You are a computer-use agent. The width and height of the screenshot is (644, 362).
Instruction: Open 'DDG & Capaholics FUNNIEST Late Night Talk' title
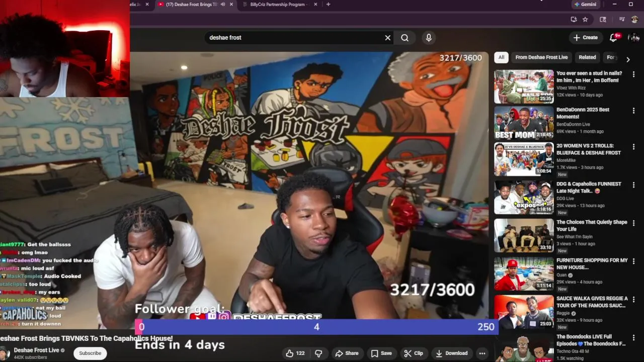click(x=589, y=188)
